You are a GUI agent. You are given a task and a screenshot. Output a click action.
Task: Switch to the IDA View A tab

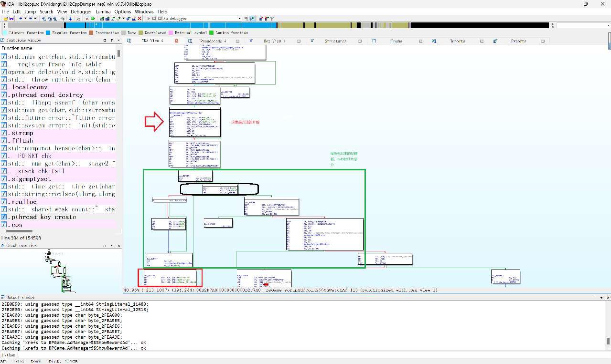pos(152,41)
